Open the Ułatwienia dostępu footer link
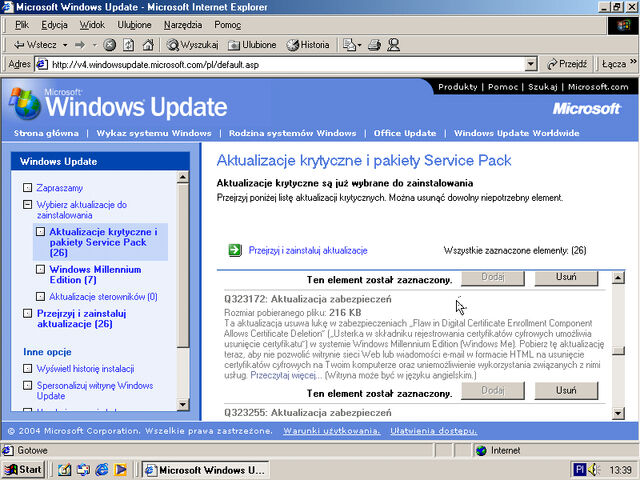 [433, 431]
